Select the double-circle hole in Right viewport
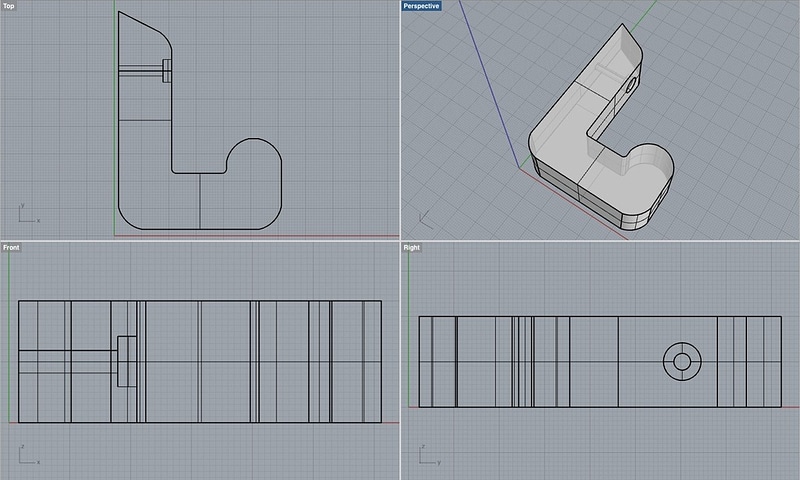The image size is (800, 480). coord(682,362)
